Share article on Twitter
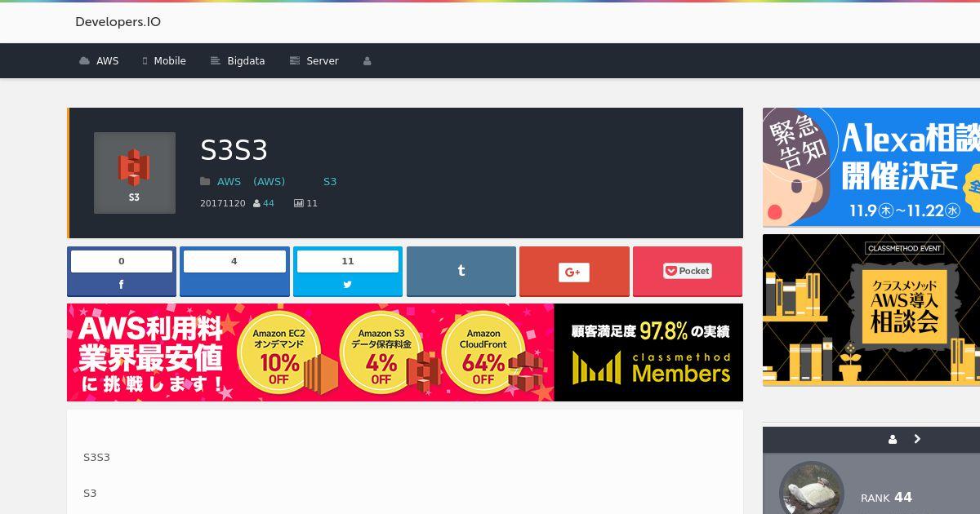Screen dimensions: 980x514 tap(348, 272)
